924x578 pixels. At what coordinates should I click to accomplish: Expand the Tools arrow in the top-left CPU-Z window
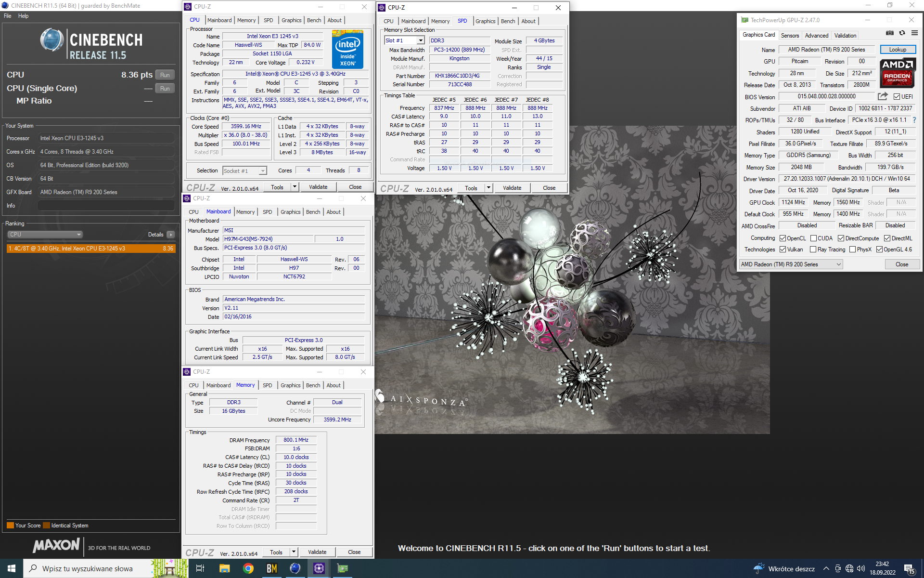[x=295, y=187]
